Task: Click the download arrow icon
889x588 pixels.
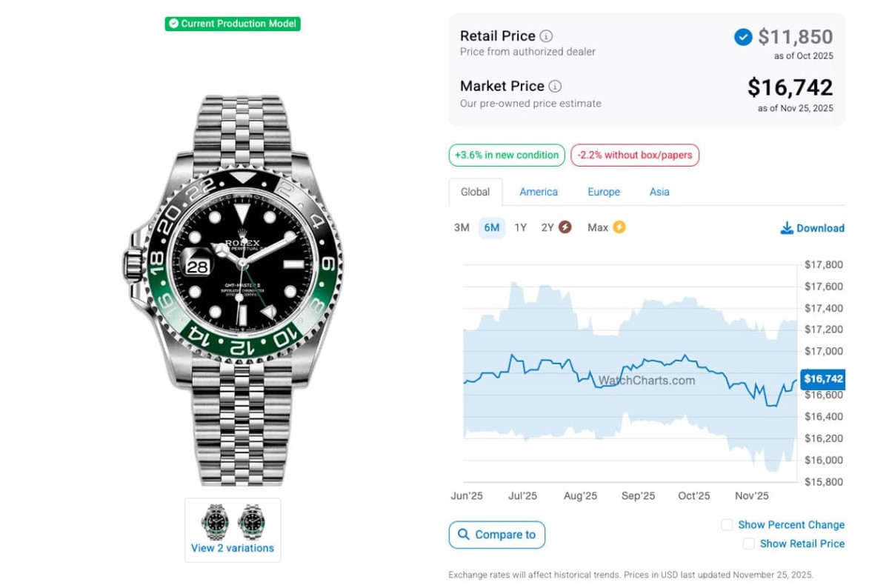Action: point(787,228)
